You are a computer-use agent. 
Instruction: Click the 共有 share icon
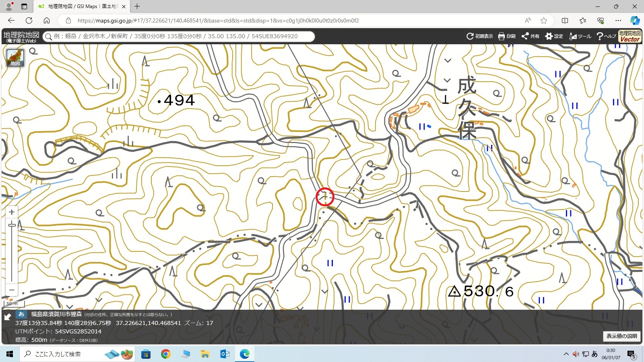pos(530,36)
